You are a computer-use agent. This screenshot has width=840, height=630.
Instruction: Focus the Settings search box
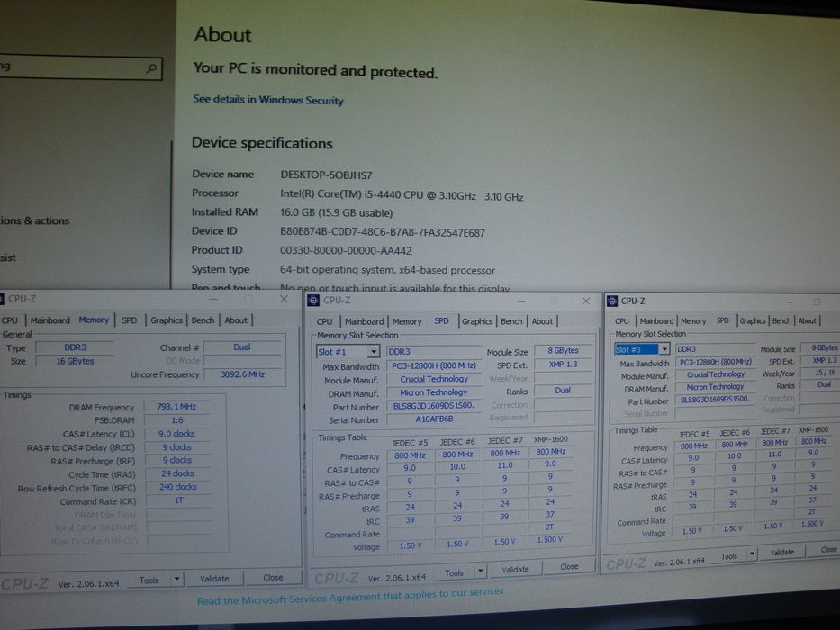(x=79, y=67)
